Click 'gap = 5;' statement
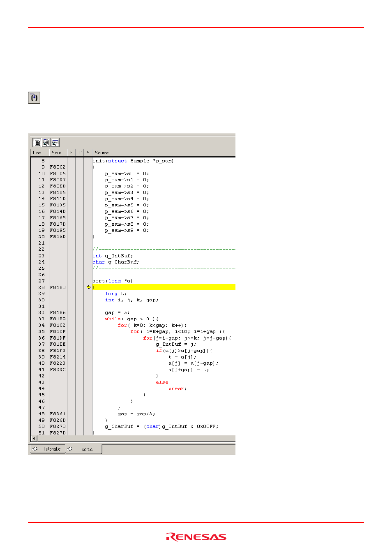 coord(118,313)
